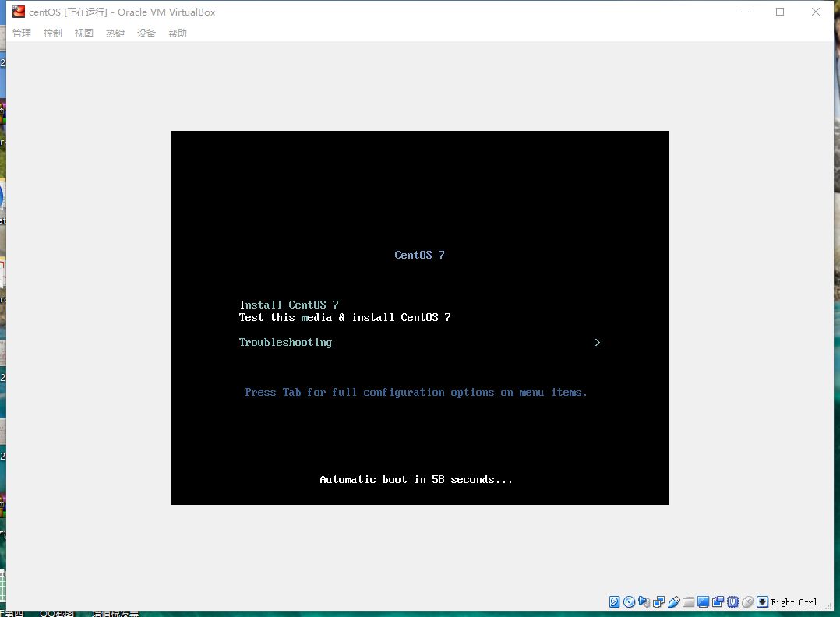Open the 管理 menu
This screenshot has height=617, width=840.
22,33
